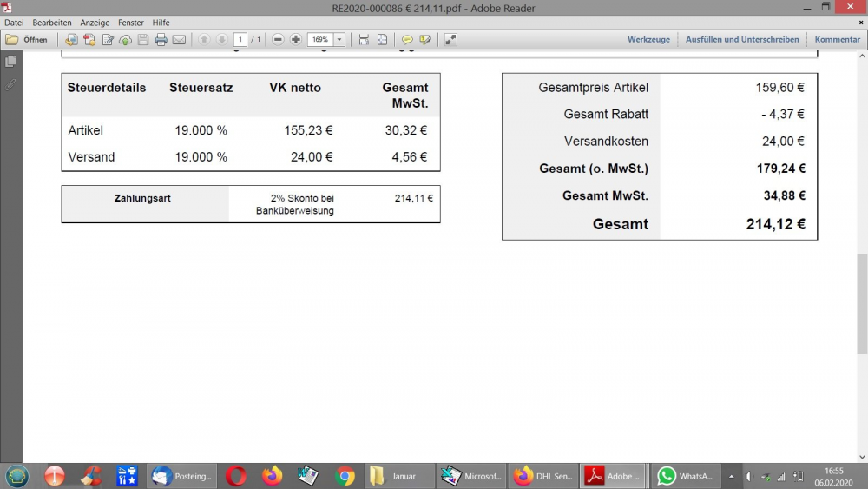Image resolution: width=868 pixels, height=489 pixels.
Task: Open the Hilfe menu
Action: tap(161, 23)
